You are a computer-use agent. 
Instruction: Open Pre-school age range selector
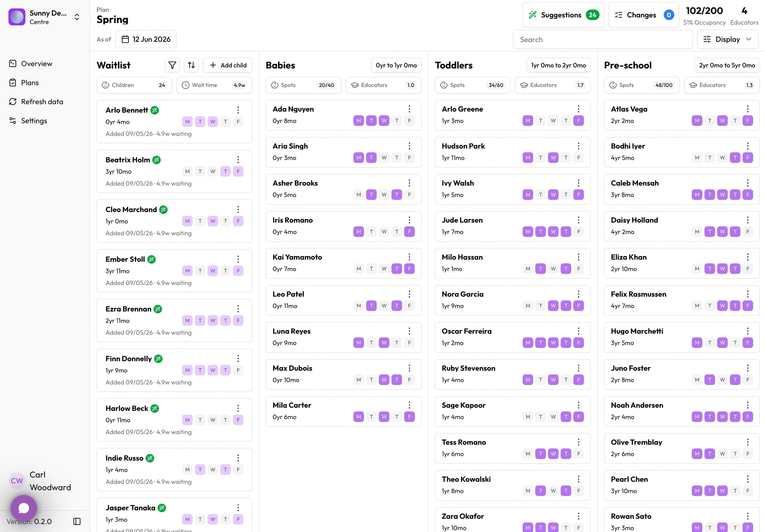727,65
